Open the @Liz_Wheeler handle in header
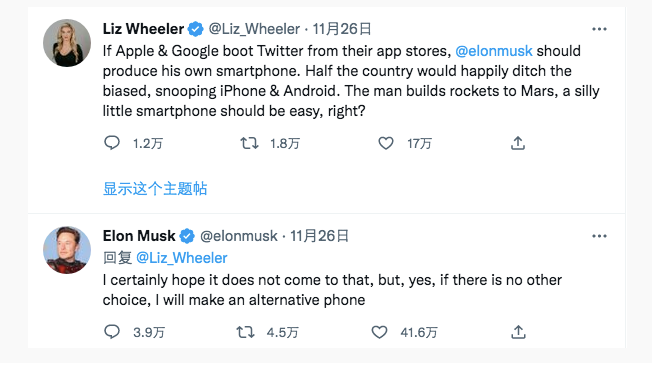The width and height of the screenshot is (652, 365). point(254,29)
